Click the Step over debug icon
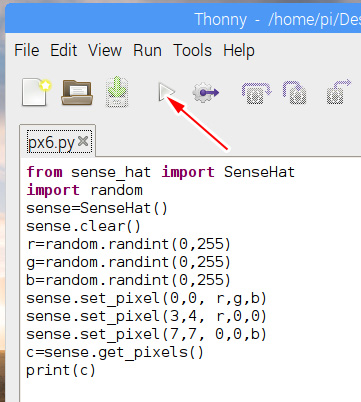Image resolution: width=361 pixels, height=402 pixels. (256, 93)
